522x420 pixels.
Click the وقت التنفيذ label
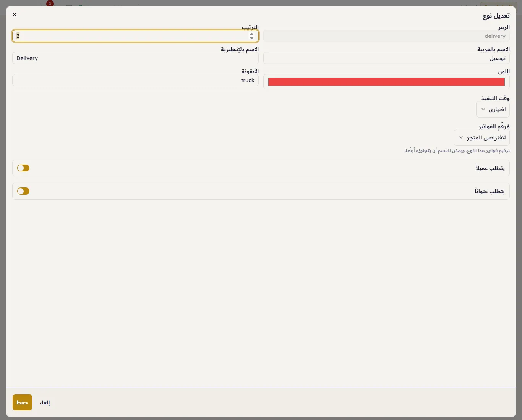[495, 98]
